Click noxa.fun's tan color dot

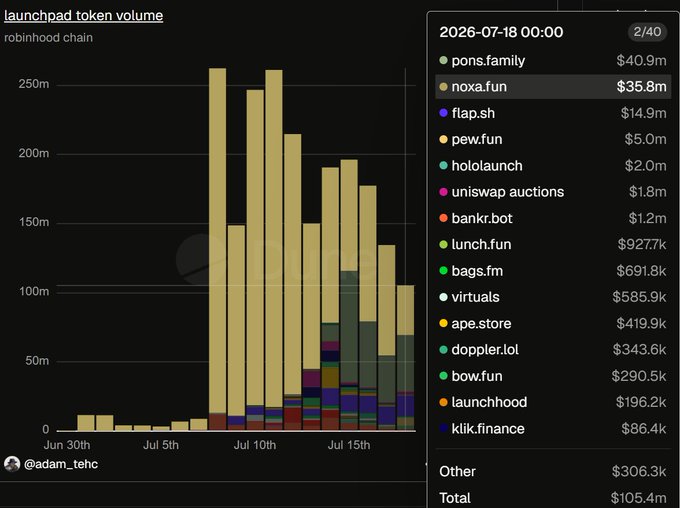click(443, 87)
